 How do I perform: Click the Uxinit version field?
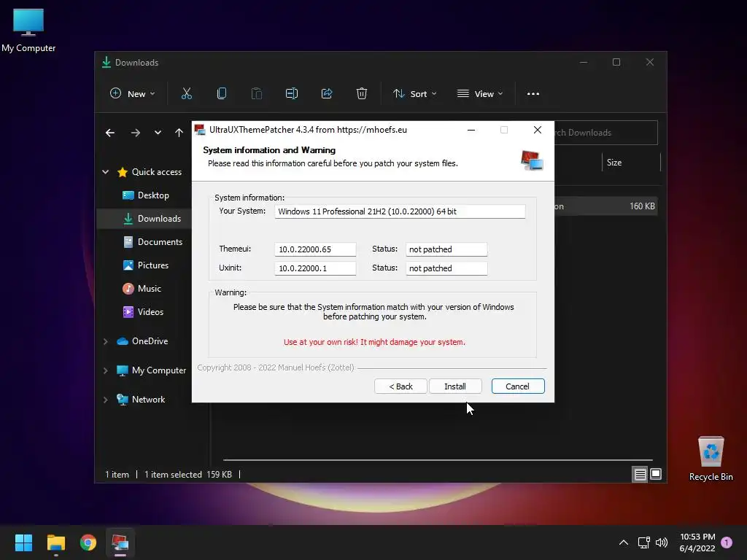pos(315,268)
